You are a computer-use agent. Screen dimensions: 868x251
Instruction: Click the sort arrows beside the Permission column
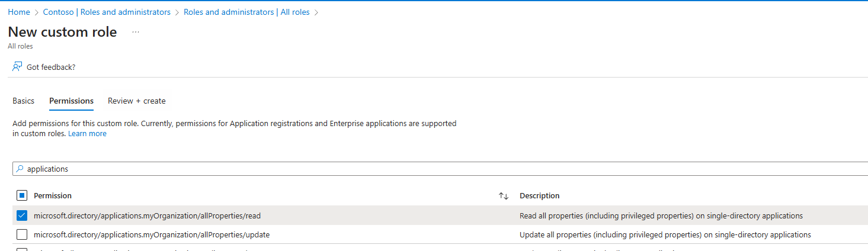click(504, 195)
